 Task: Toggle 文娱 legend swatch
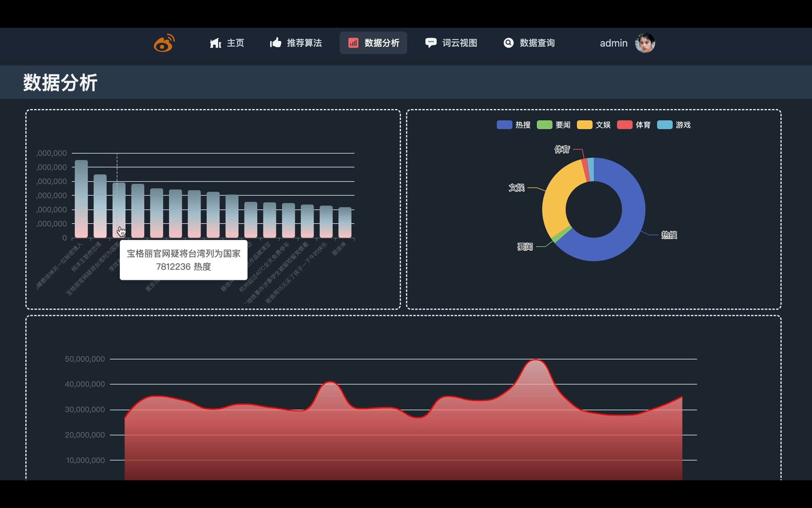(585, 125)
